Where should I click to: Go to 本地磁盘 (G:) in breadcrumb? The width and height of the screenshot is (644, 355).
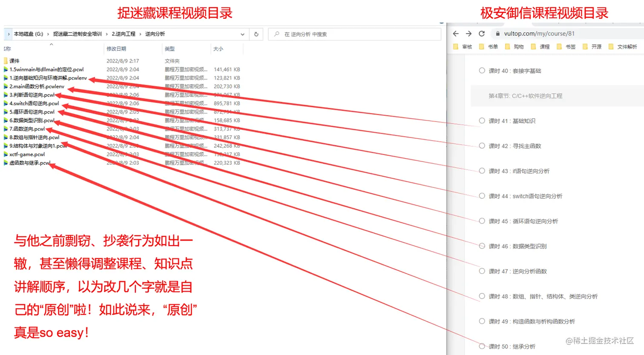tap(29, 34)
